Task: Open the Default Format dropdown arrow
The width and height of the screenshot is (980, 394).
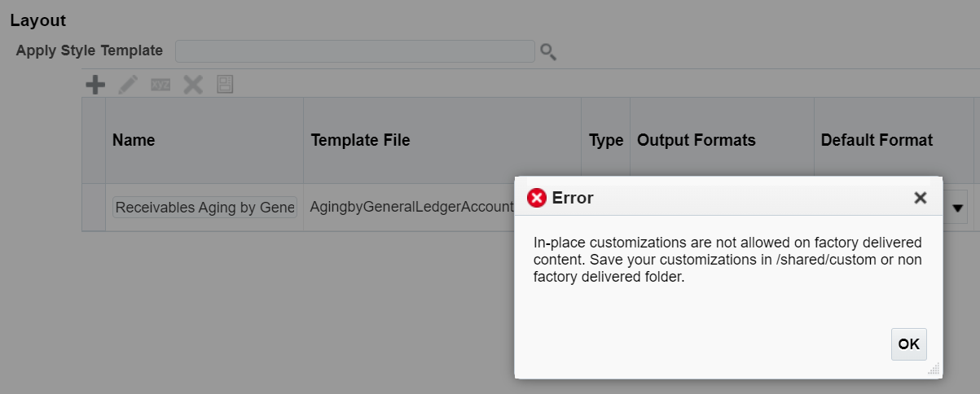Action: [958, 208]
